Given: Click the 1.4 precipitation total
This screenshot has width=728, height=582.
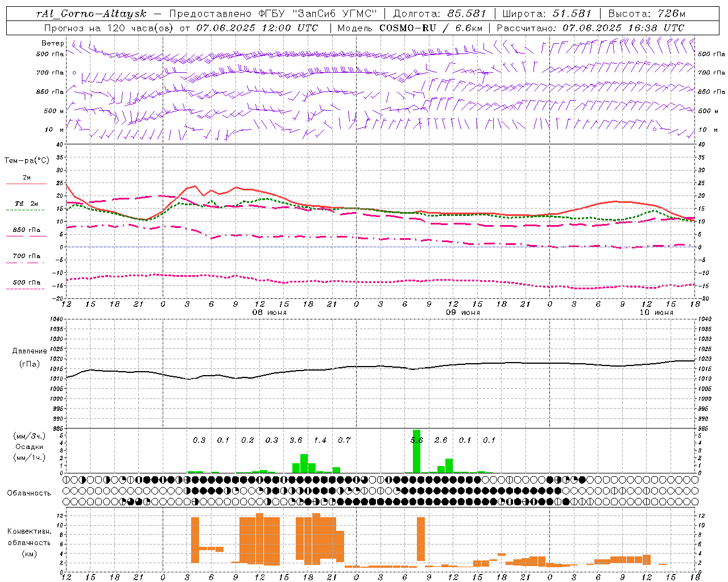Looking at the screenshot, I should point(320,440).
